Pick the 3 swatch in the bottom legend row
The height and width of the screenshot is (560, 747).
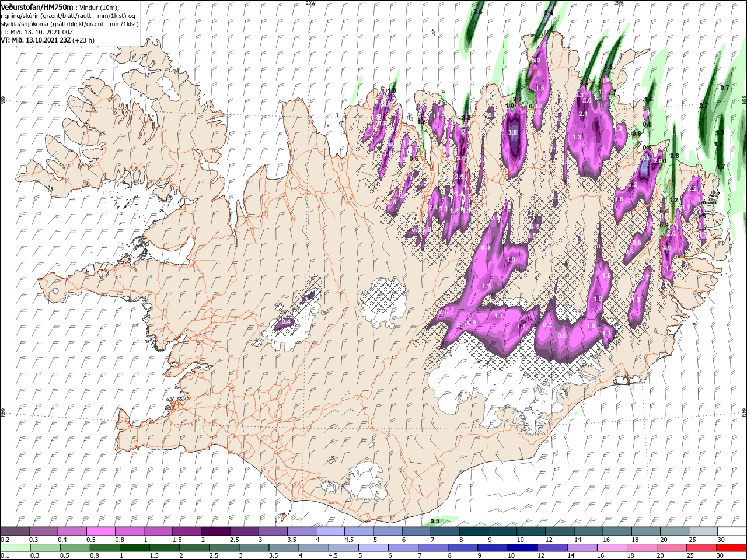tap(254, 548)
